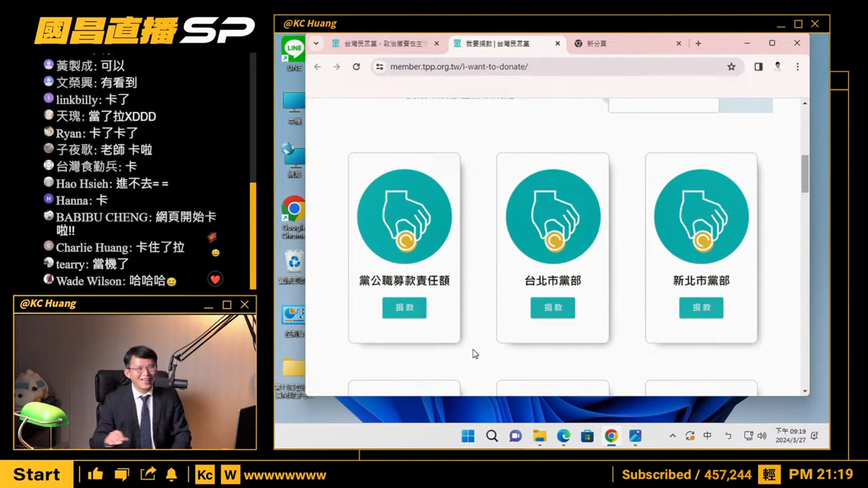Expand the system tray hidden icons chevron

pyautogui.click(x=673, y=436)
